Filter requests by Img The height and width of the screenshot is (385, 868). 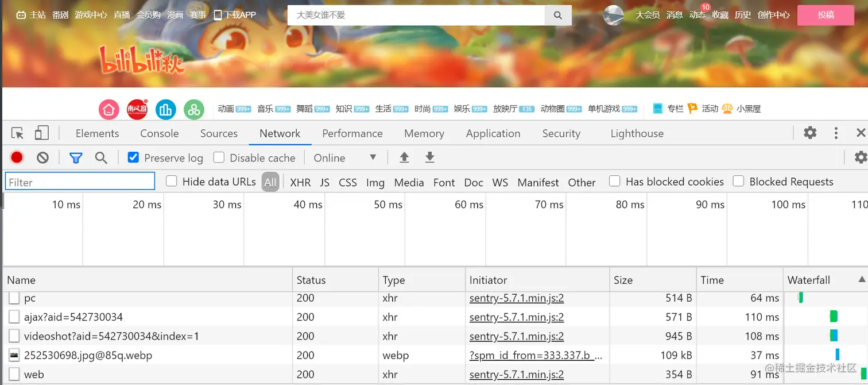click(375, 182)
